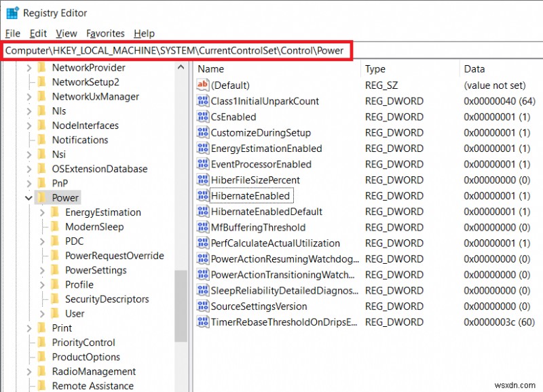Screen dimensions: 543x392
Task: Click the CsEnabled DWORD icon
Action: click(202, 117)
